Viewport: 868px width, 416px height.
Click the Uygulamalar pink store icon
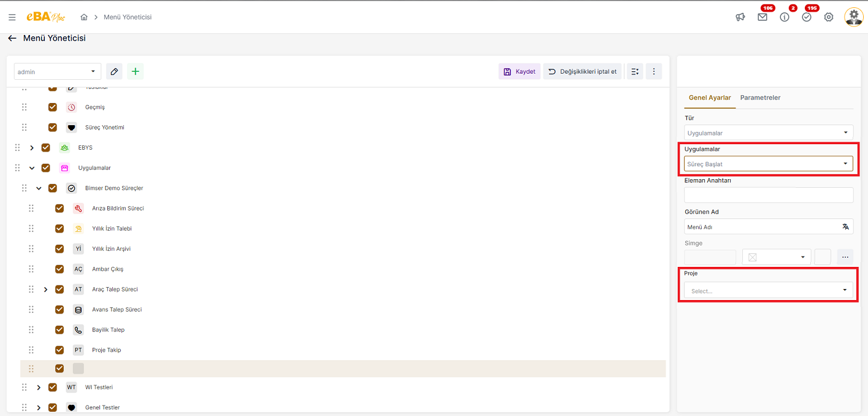tap(64, 168)
